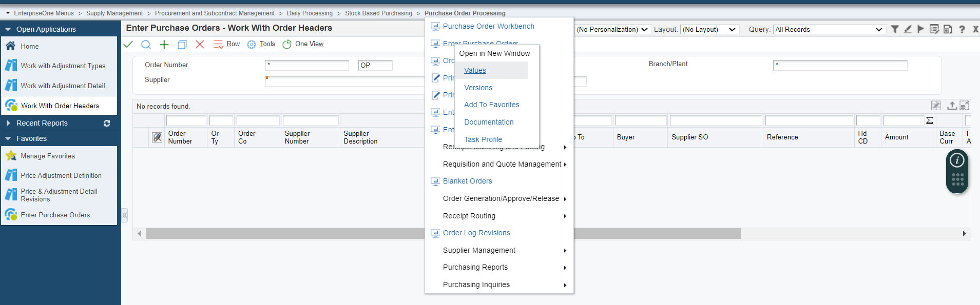Maximize the grid using the expand icon
Screen dimensions: 980x305
pos(964,106)
